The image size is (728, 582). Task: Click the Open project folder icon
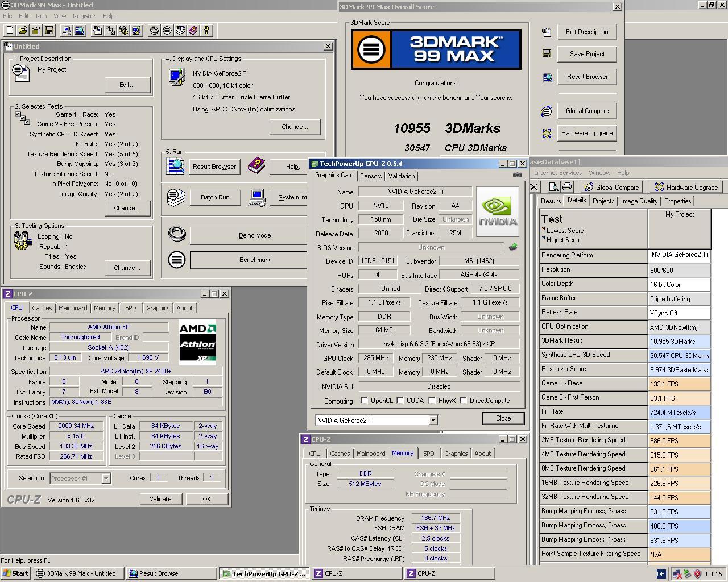coord(23,30)
